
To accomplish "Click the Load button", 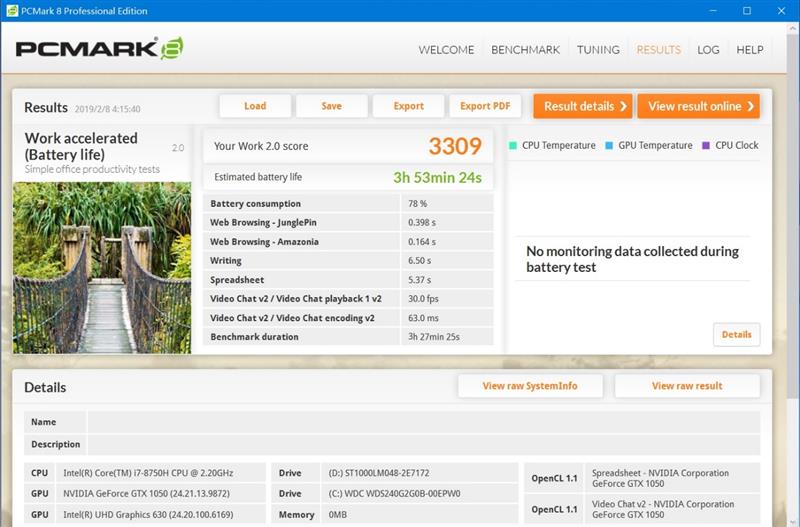I will coord(255,106).
